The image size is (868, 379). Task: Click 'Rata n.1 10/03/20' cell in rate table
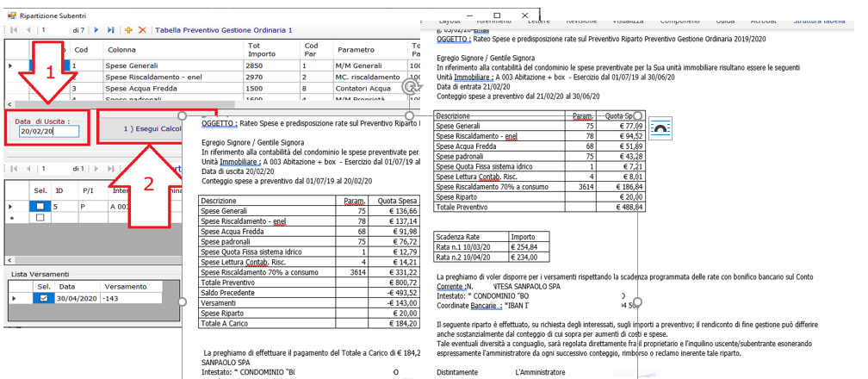[472, 246]
